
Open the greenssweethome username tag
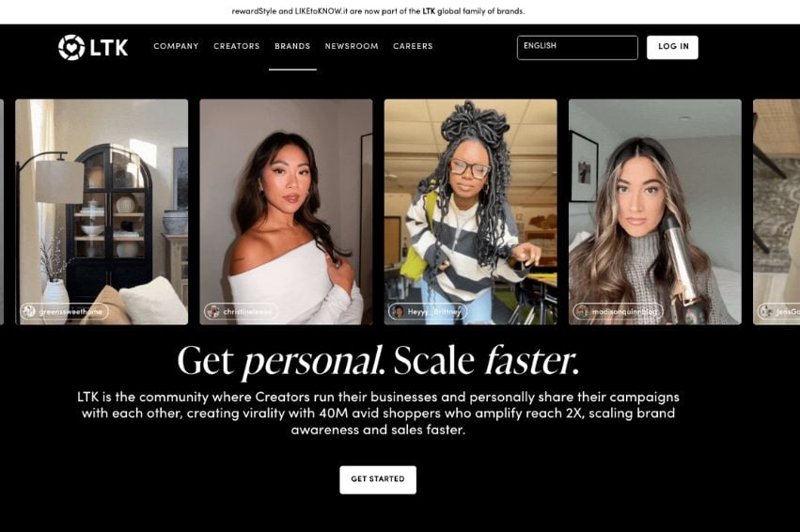tap(64, 311)
